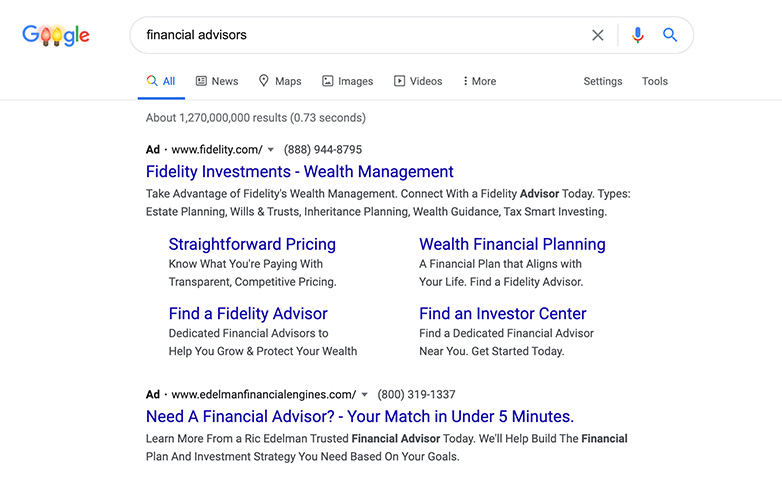The height and width of the screenshot is (486, 782).
Task: Open the fidelity.com ad dropdown arrow
Action: 271,149
